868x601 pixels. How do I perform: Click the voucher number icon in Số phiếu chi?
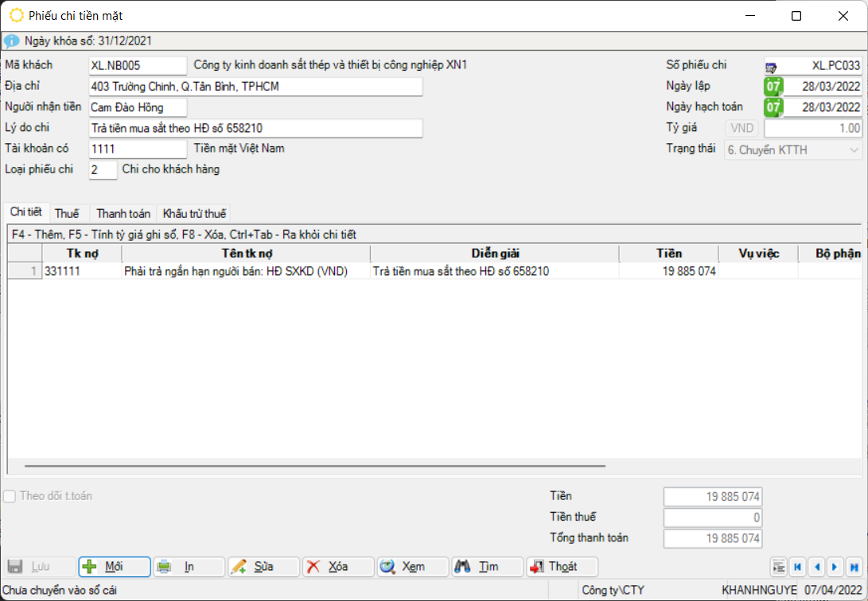point(772,67)
